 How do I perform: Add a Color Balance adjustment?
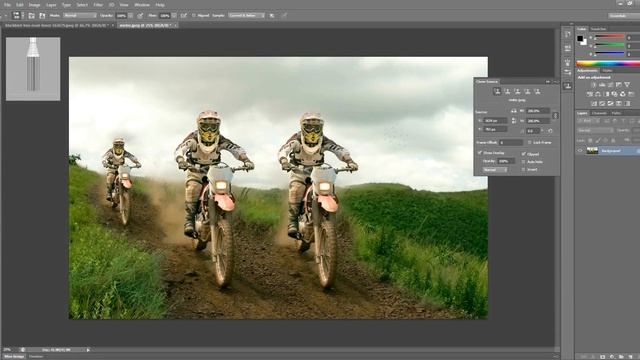598,94
